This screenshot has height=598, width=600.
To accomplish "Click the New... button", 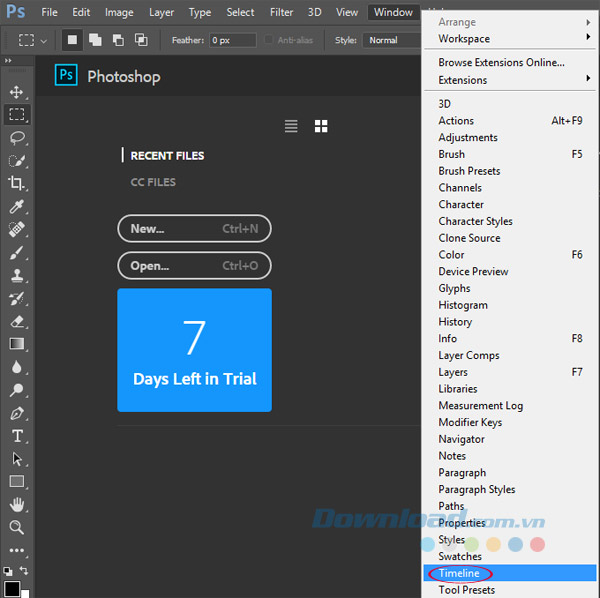I will [x=194, y=229].
